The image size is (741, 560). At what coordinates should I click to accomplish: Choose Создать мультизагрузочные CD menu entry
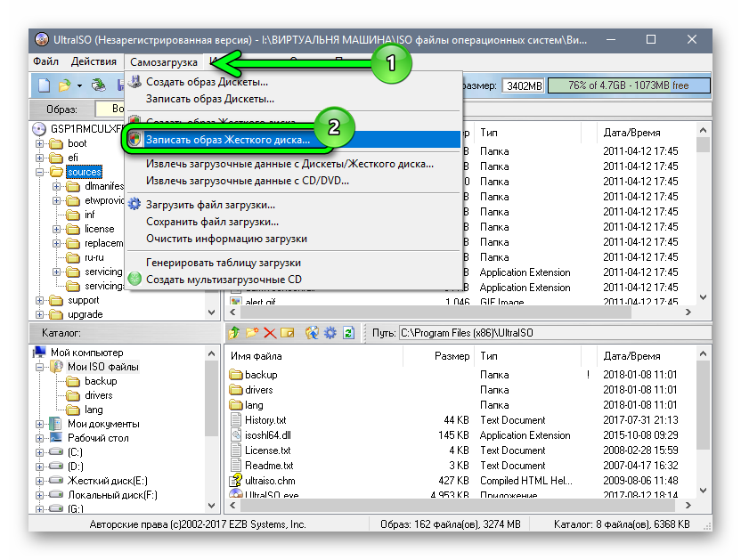click(x=224, y=280)
